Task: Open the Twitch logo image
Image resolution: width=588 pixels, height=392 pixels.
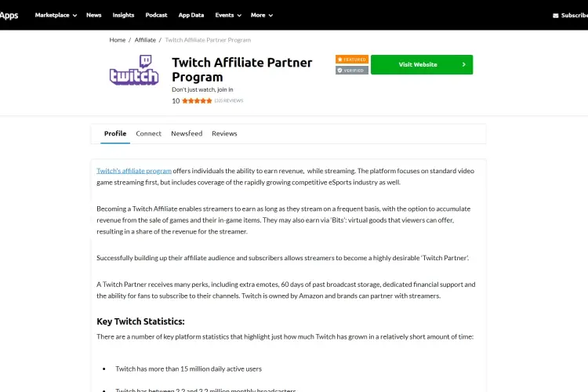Action: coord(134,70)
